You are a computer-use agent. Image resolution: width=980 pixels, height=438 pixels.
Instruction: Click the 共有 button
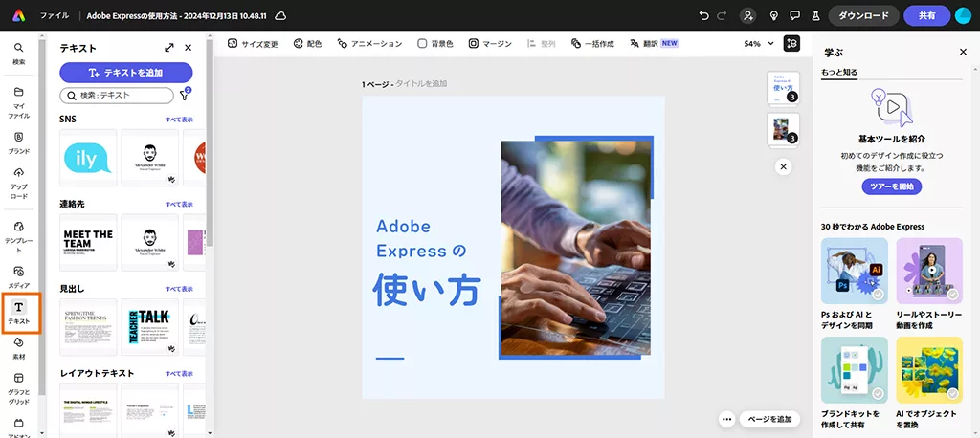926,15
